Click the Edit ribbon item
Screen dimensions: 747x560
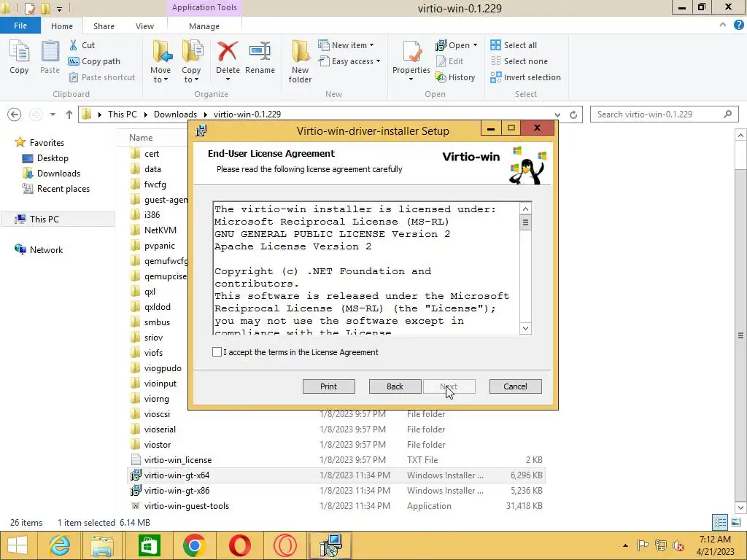(x=449, y=61)
